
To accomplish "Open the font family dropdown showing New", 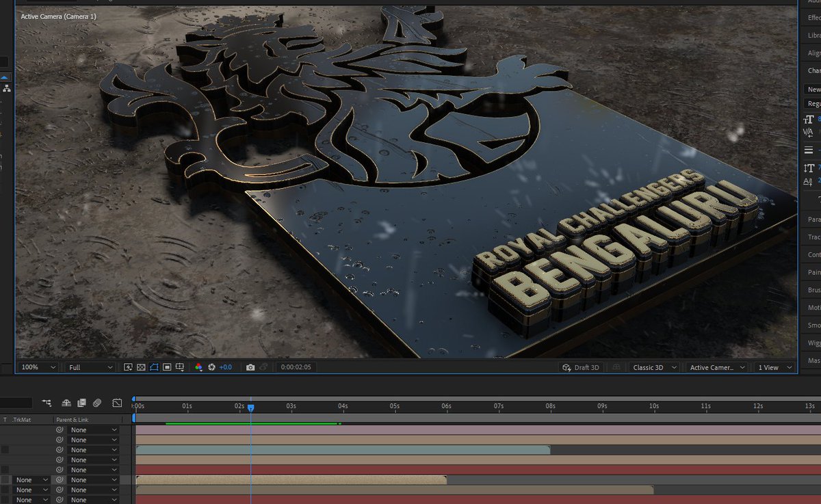I will tap(813, 89).
